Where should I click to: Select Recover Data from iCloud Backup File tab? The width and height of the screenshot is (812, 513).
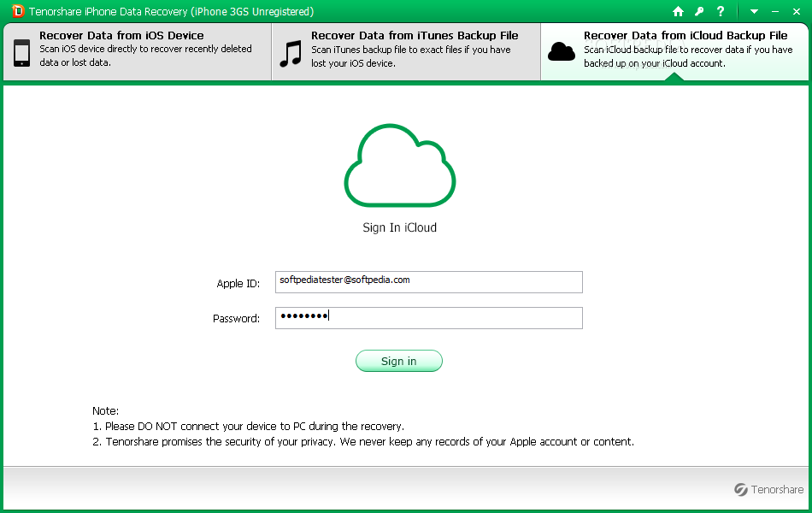click(x=674, y=51)
